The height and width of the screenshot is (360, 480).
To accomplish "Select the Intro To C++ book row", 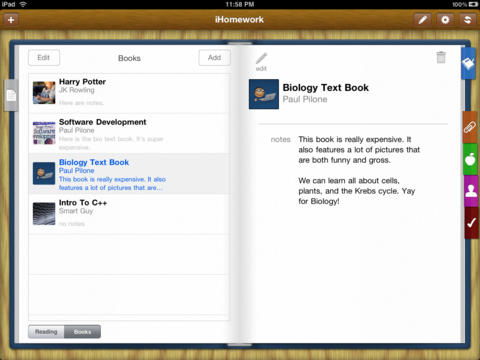I will (x=129, y=214).
